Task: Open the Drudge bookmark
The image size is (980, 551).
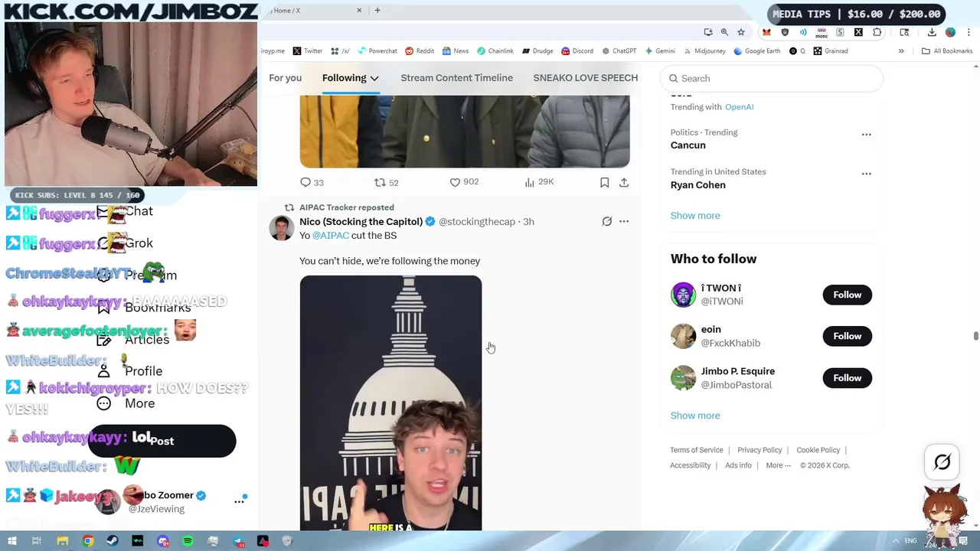Action: pyautogui.click(x=537, y=51)
